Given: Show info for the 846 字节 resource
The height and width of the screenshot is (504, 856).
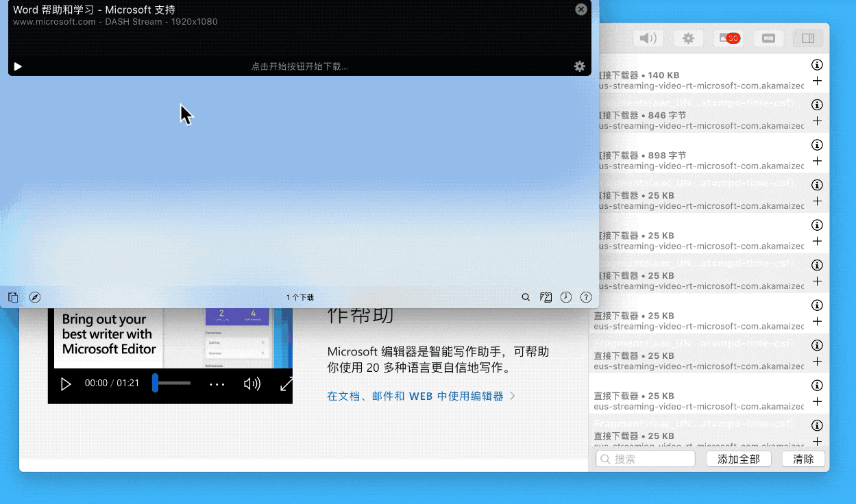Looking at the screenshot, I should click(817, 105).
